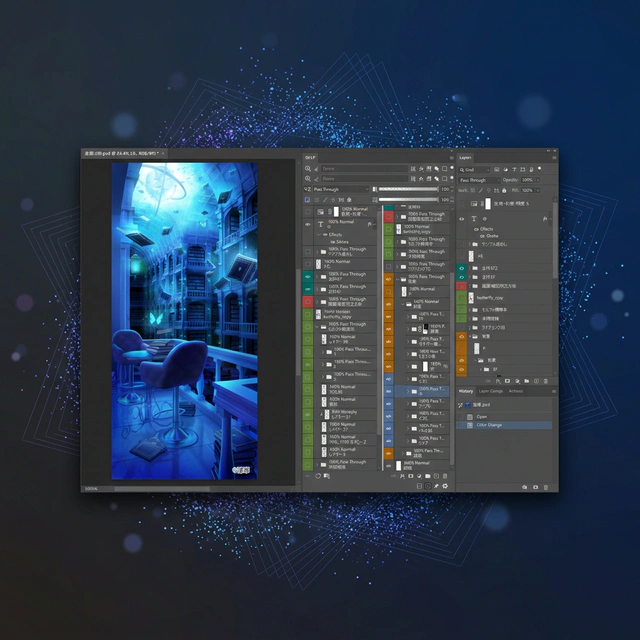Create adjustment layer from Layers panel footer
Screen dimensions: 640x640
[x=517, y=381]
